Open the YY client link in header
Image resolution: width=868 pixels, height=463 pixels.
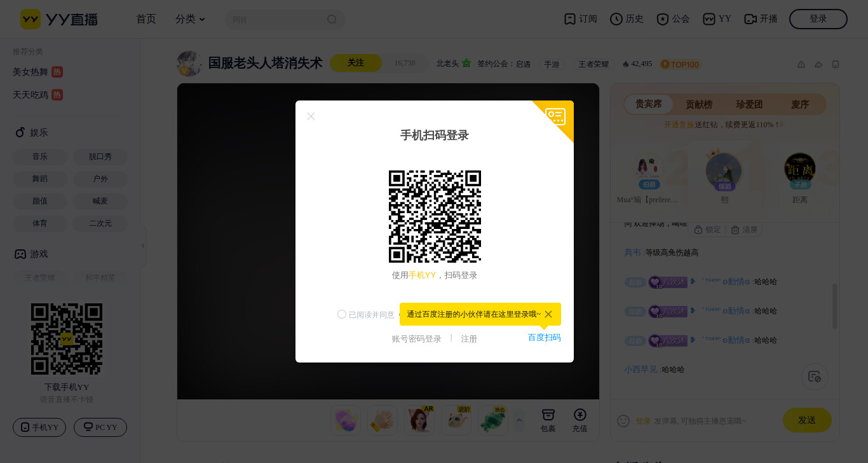(717, 19)
